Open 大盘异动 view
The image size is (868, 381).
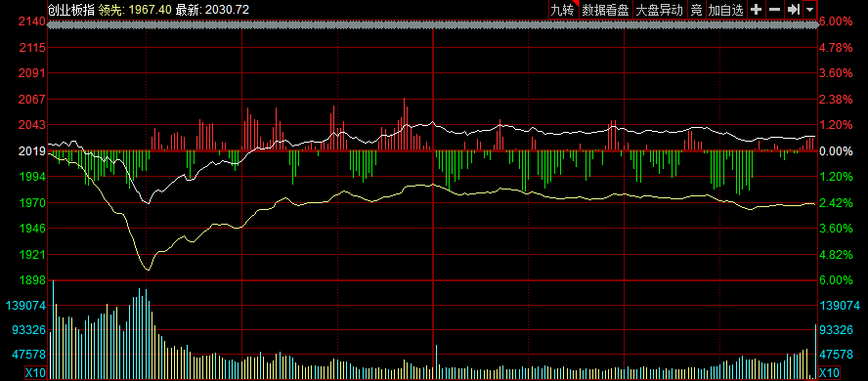tap(659, 10)
